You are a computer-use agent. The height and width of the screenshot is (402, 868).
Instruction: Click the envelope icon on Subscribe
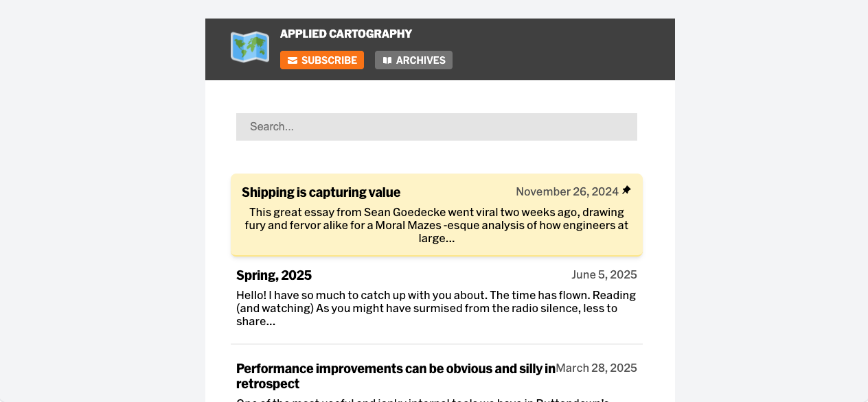coord(293,60)
